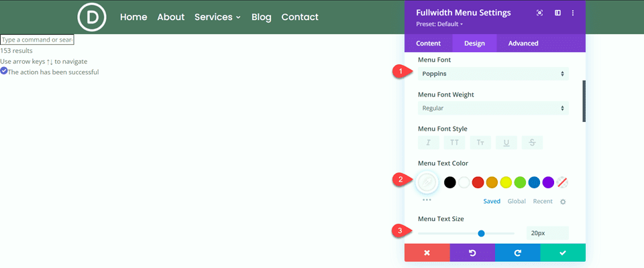Viewport: 644px width, 268px height.
Task: Click the settings panel scrollbar
Action: [x=584, y=101]
